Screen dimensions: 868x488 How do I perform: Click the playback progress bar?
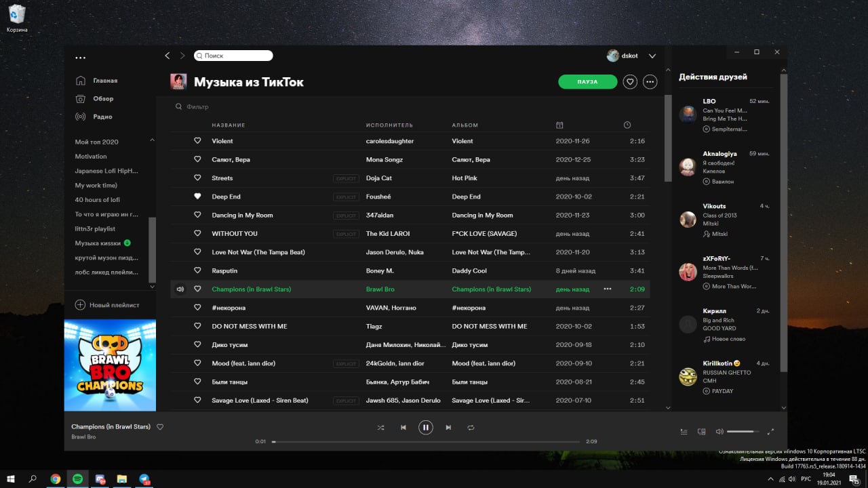click(426, 441)
